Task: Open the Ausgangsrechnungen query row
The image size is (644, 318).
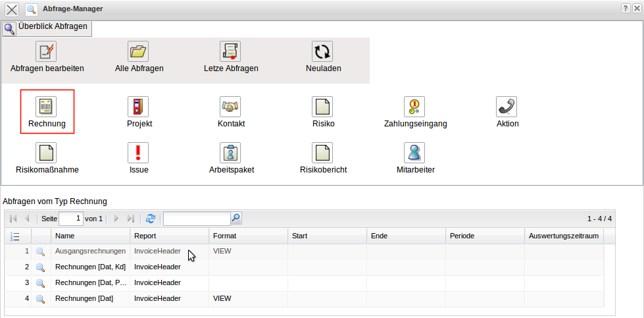Action: click(90, 251)
